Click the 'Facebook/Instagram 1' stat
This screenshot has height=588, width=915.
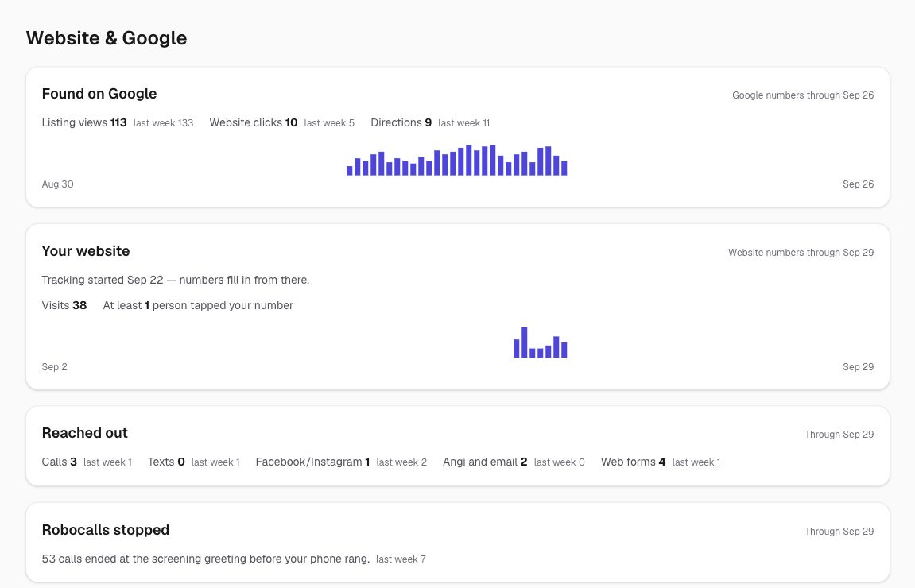tap(312, 462)
